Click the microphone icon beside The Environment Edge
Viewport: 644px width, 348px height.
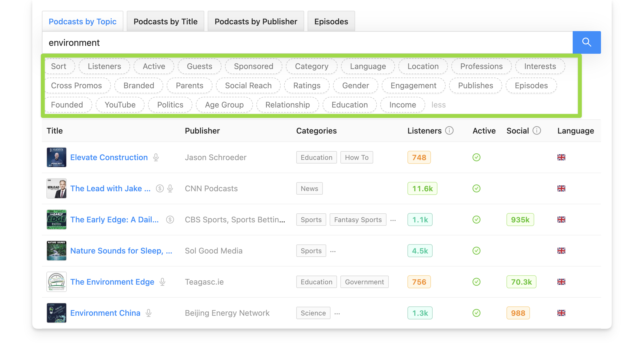tap(162, 282)
